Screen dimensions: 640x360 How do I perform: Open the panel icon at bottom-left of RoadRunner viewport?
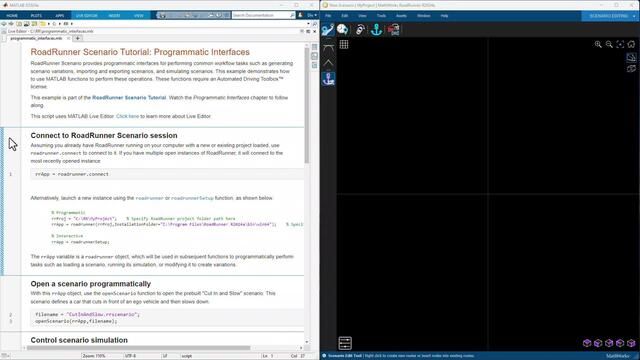point(345,343)
